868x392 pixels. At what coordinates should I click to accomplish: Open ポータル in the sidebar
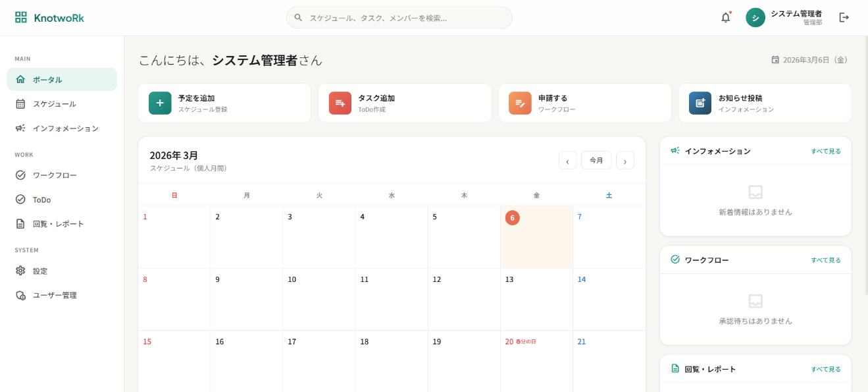[62, 80]
